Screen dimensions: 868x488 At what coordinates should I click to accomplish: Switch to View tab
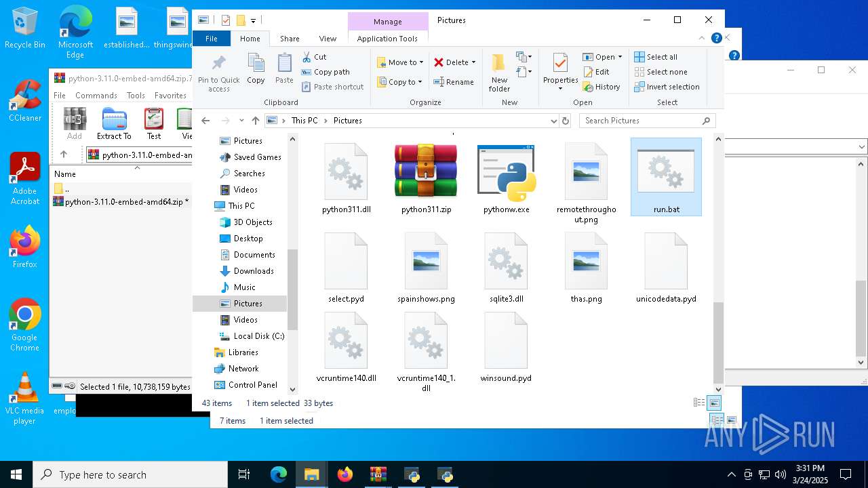pyautogui.click(x=328, y=39)
